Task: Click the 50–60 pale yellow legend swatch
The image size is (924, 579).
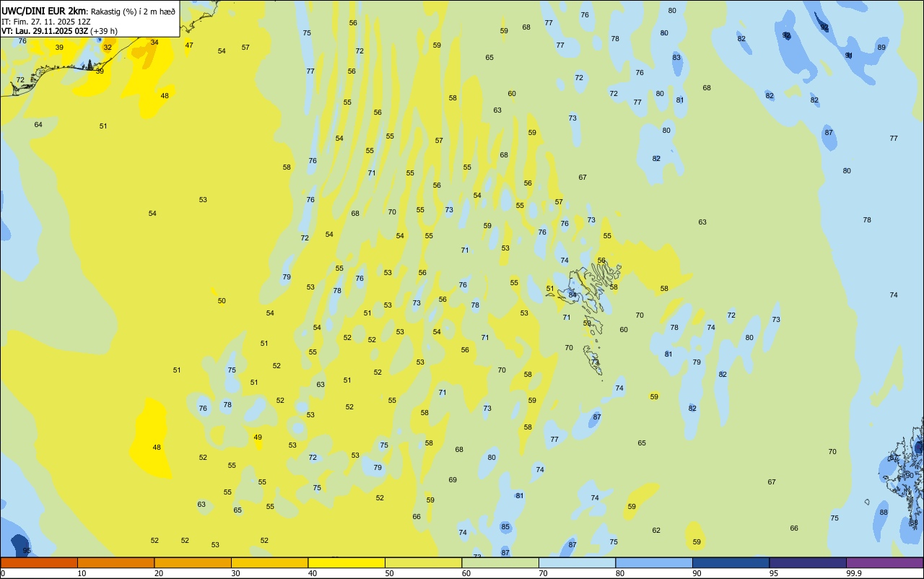Action: coord(423,562)
